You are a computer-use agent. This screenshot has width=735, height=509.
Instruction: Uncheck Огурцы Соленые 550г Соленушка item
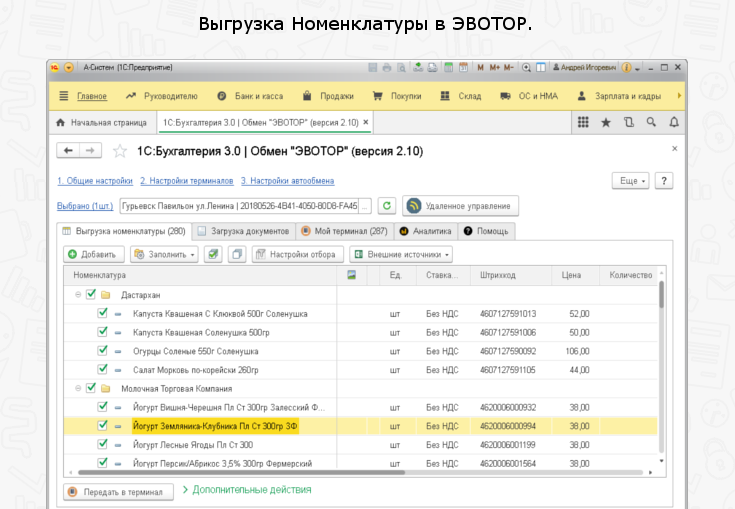(103, 351)
